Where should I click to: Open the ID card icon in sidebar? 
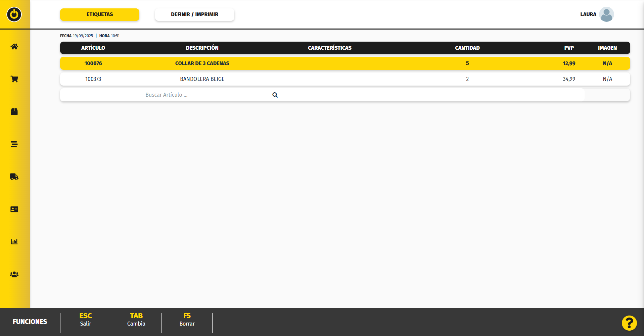14,209
